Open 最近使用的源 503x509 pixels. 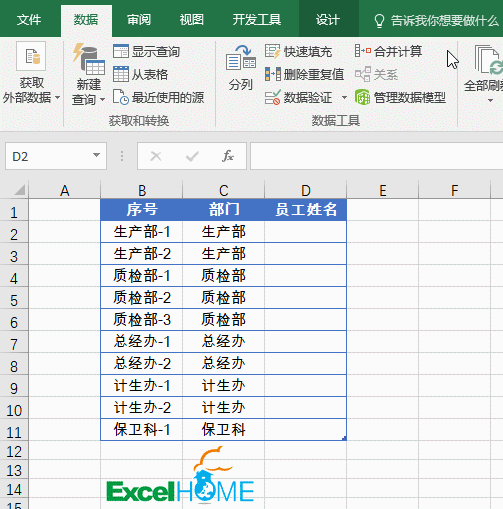(x=158, y=97)
